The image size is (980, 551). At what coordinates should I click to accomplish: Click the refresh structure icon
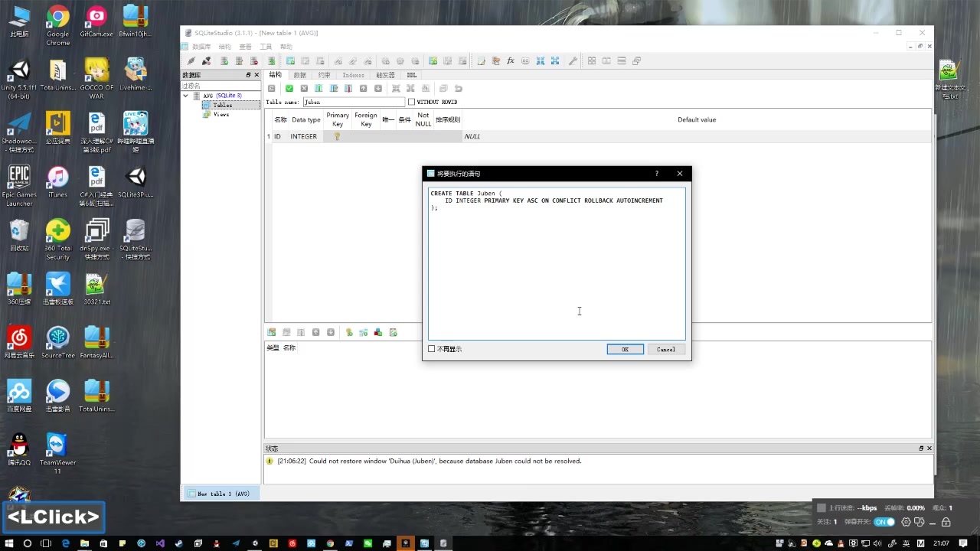click(271, 89)
